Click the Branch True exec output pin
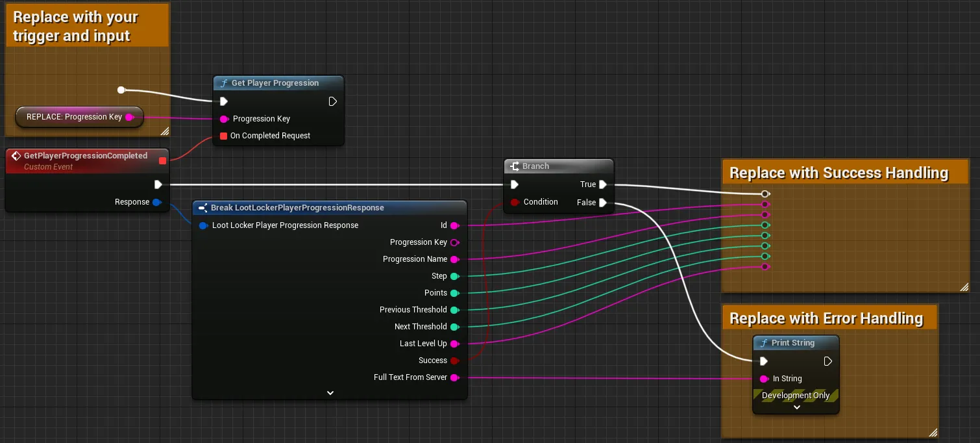 tap(603, 184)
